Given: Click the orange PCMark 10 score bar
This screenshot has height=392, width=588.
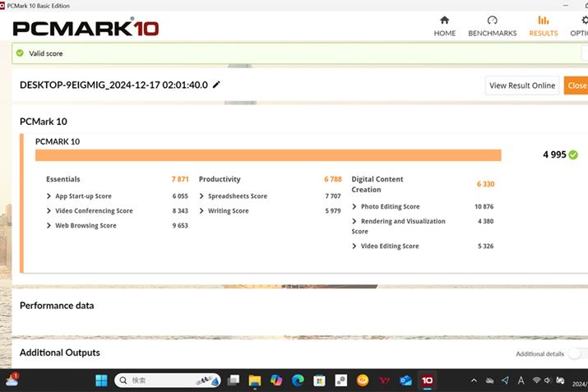Looking at the screenshot, I should coord(268,155).
